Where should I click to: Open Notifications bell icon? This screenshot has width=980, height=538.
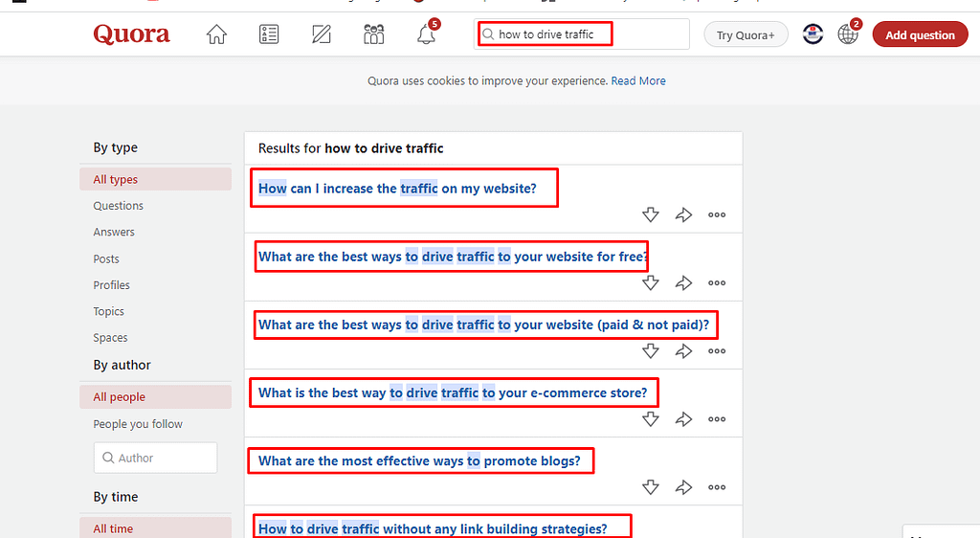[428, 34]
